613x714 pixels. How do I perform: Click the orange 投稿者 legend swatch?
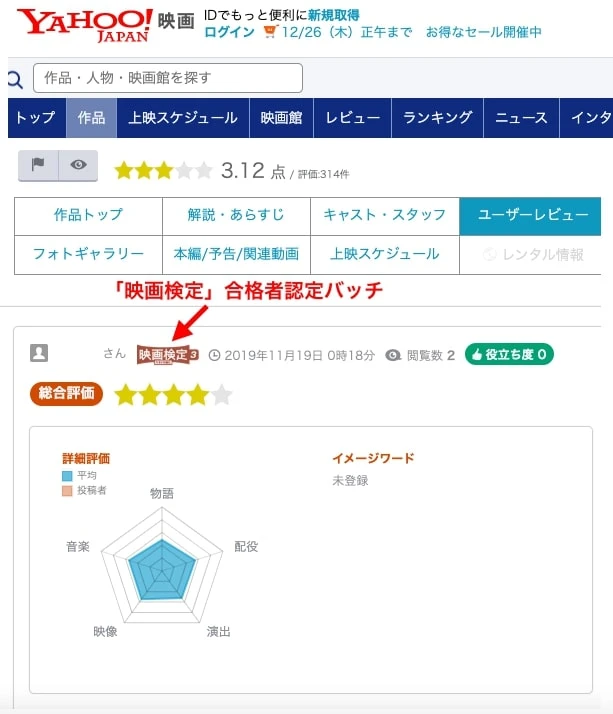[x=66, y=490]
